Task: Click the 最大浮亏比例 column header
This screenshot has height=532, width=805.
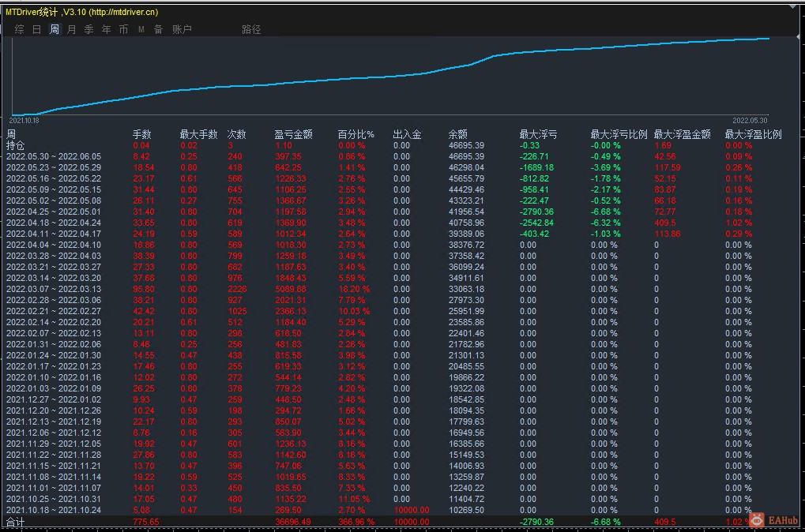Action: (x=619, y=134)
